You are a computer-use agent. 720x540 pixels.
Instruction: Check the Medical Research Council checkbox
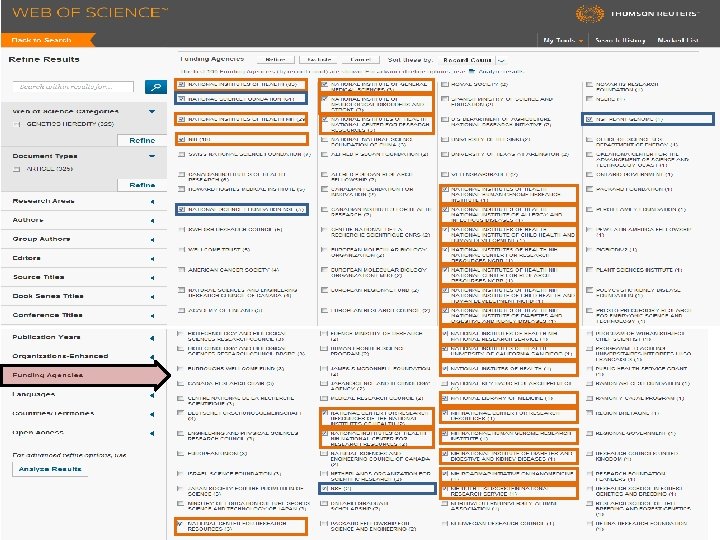[324, 399]
